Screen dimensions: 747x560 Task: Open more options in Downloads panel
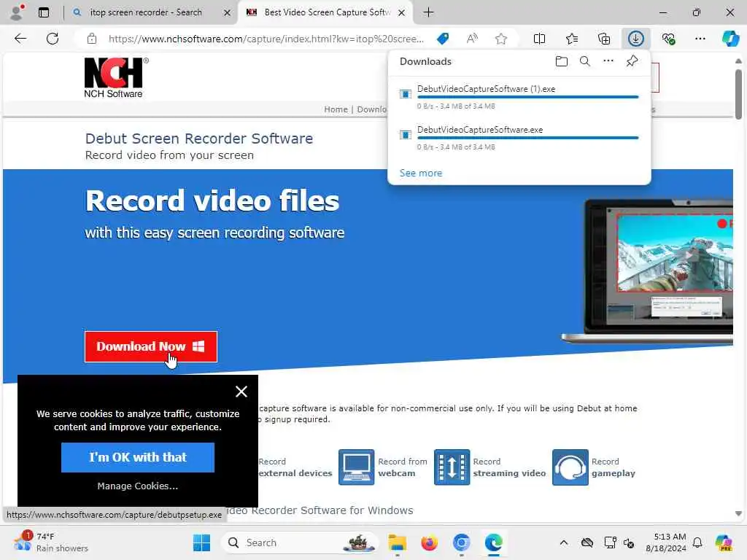(x=608, y=61)
